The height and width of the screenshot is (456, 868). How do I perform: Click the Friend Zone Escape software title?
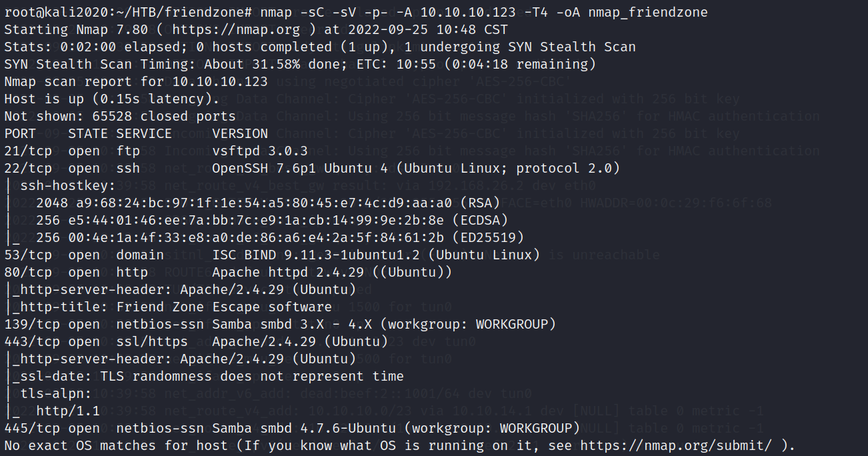[224, 307]
